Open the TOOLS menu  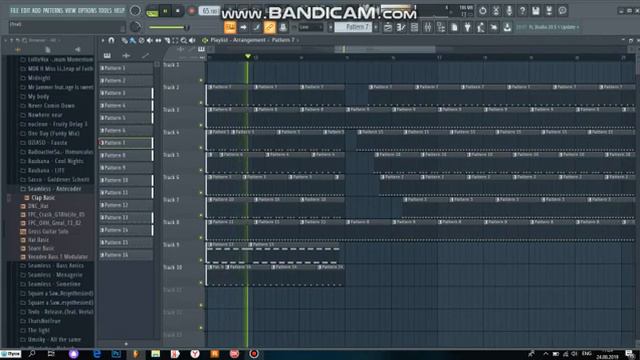click(106, 10)
